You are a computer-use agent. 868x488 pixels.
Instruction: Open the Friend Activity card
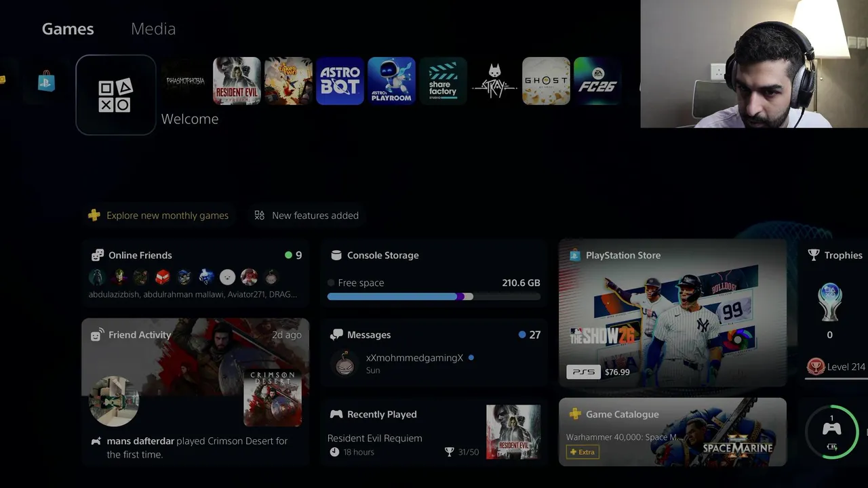click(195, 392)
